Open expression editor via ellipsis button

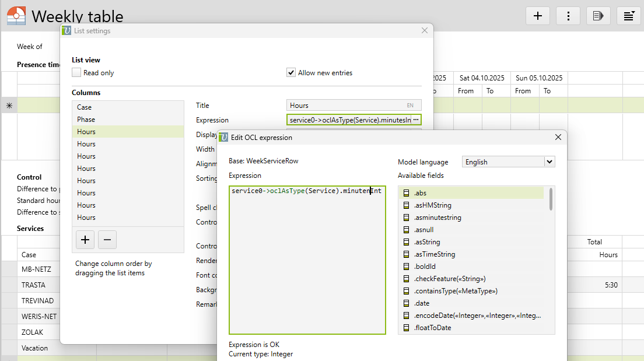416,120
